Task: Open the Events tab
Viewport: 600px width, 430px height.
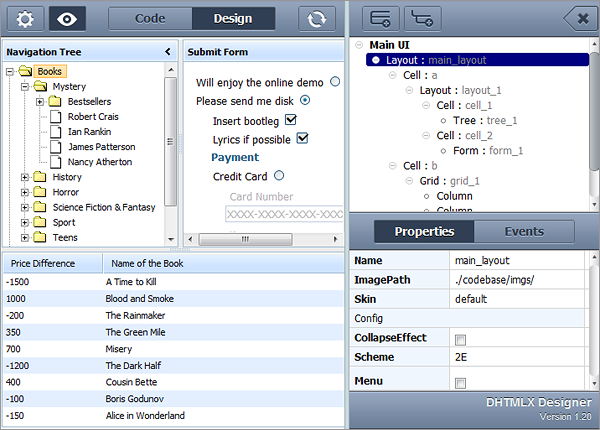Action: click(x=524, y=231)
